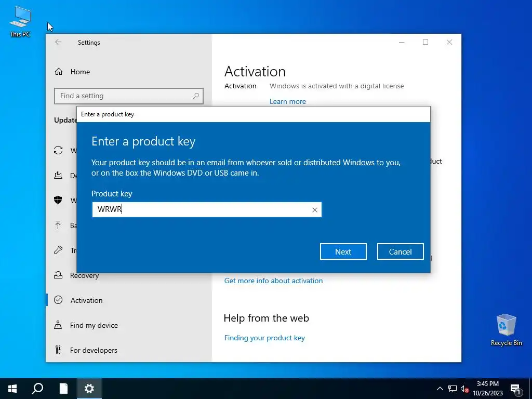This screenshot has width=532, height=399.
Task: Open the taskbar clock and date
Action: (x=488, y=389)
